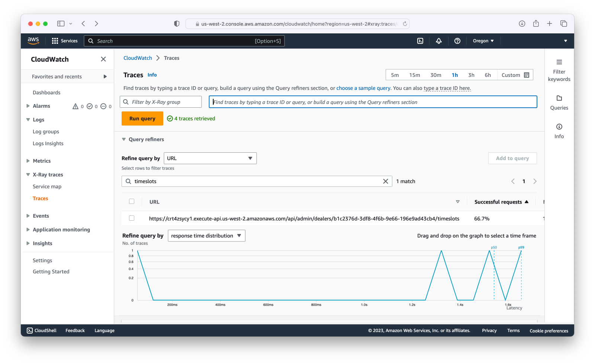Image resolution: width=595 pixels, height=364 pixels.
Task: Click the insufficient data alarms icon
Action: 103,106
